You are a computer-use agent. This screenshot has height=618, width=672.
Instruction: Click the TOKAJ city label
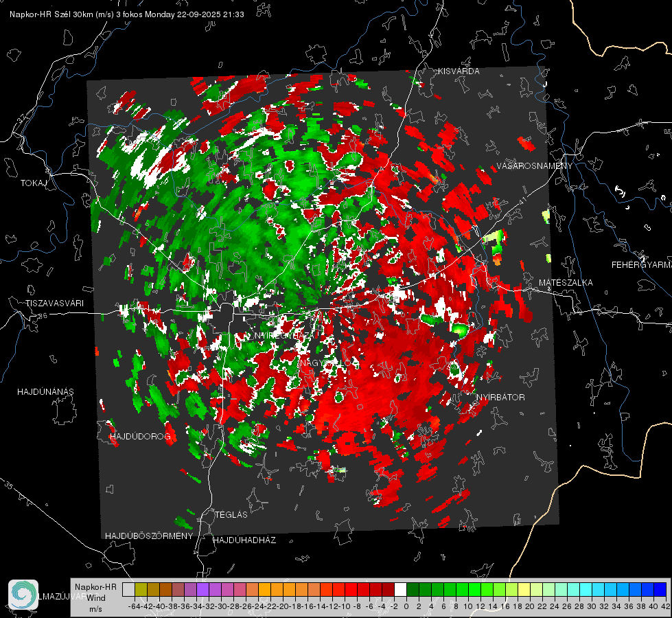34,183
